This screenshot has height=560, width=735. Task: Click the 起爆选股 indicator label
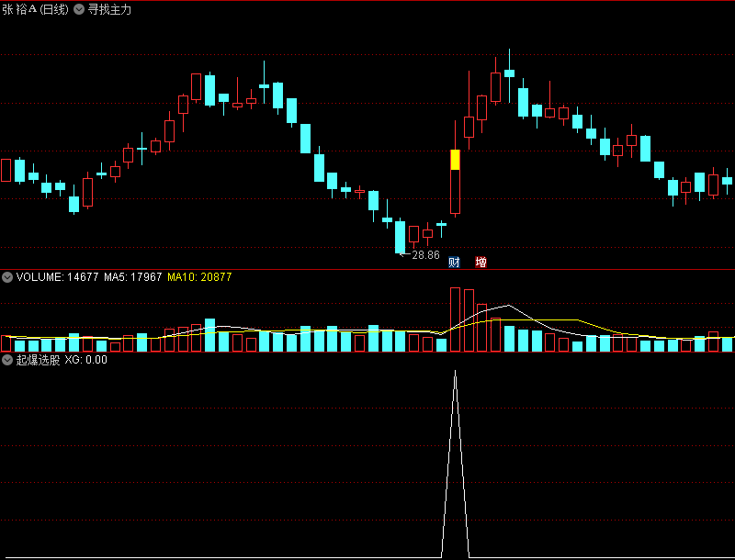point(38,360)
